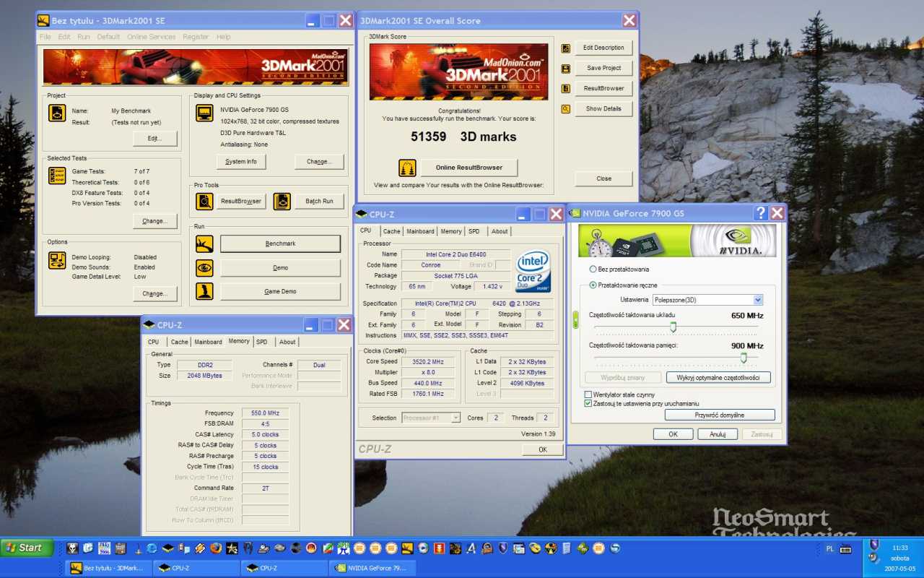This screenshot has width=924, height=578.
Task: Open the Processor #1 Selection dropdown in CPU-Z
Action: pos(455,418)
